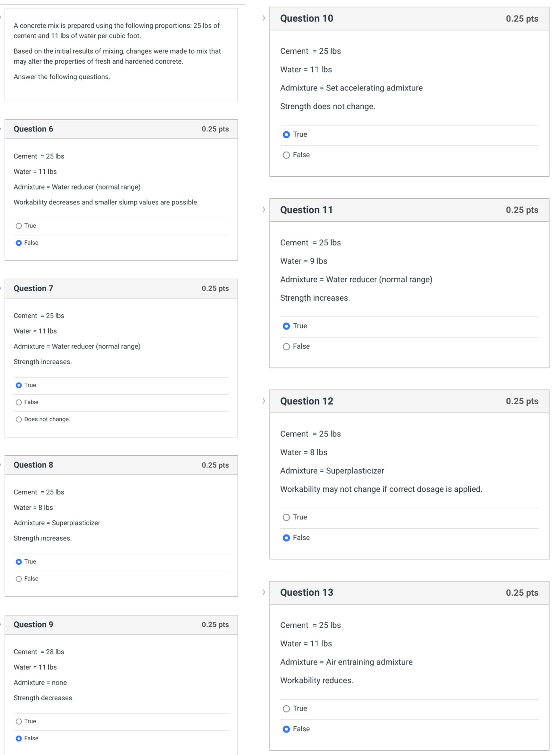Choose False option in Question 7
Screen dimensions: 560x755
[x=19, y=402]
